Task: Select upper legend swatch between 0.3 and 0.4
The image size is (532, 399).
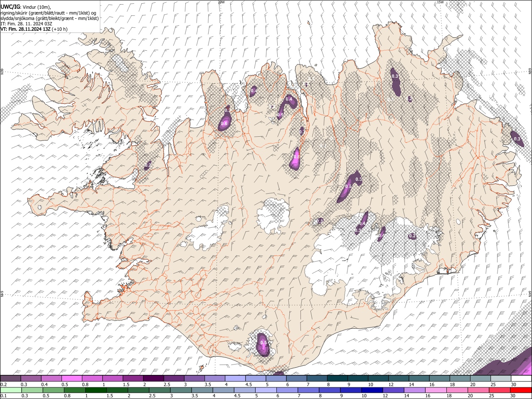Action: (31, 379)
